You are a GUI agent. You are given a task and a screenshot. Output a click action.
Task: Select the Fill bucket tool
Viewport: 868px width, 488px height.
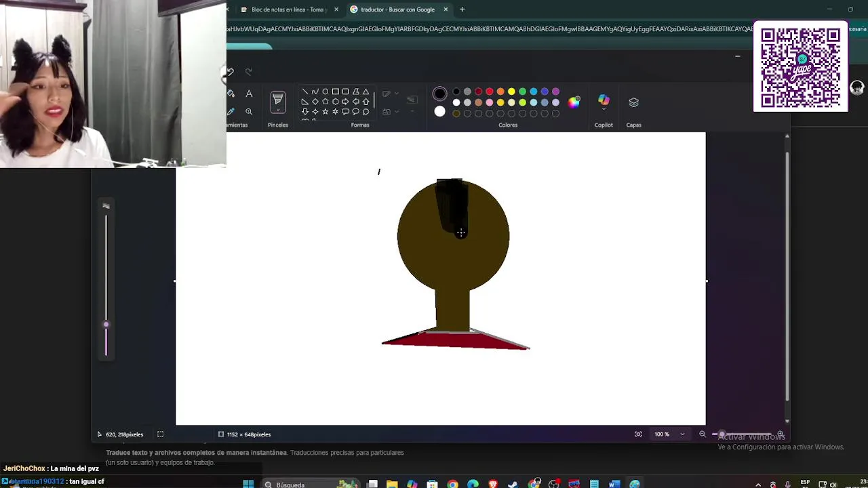(231, 94)
